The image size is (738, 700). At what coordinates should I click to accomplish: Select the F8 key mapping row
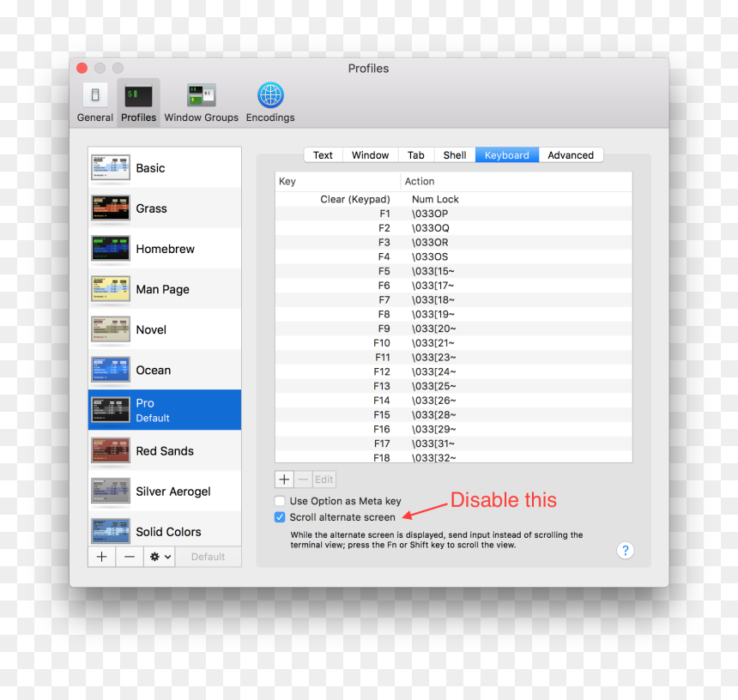coord(454,314)
